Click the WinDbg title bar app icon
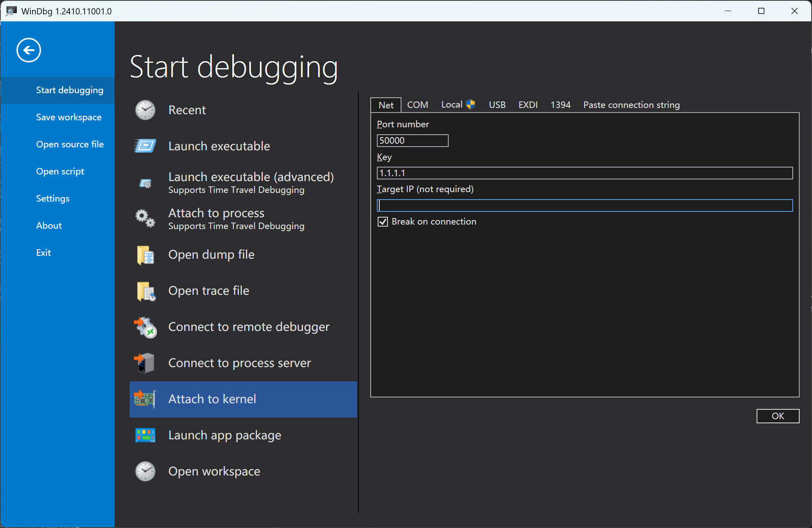Screen dimensions: 812x528 point(11,11)
